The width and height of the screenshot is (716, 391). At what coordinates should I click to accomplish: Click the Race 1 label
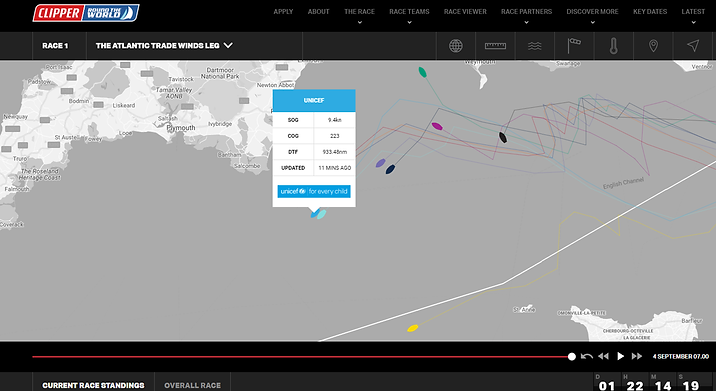coord(55,46)
